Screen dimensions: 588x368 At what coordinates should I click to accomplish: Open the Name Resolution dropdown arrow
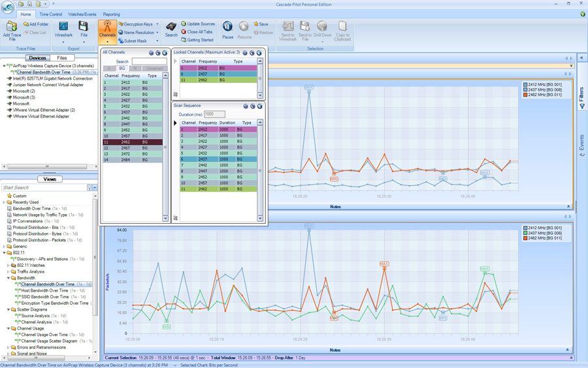tap(157, 33)
